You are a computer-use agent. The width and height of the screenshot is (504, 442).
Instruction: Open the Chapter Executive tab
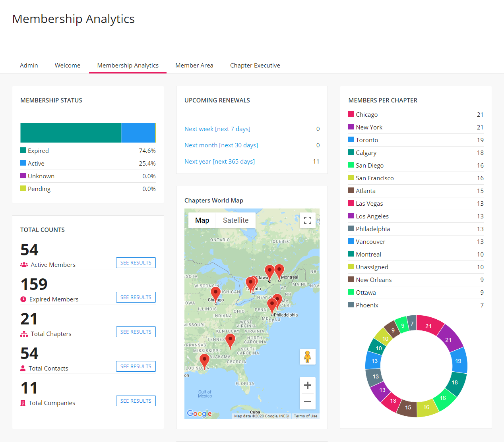coord(255,66)
